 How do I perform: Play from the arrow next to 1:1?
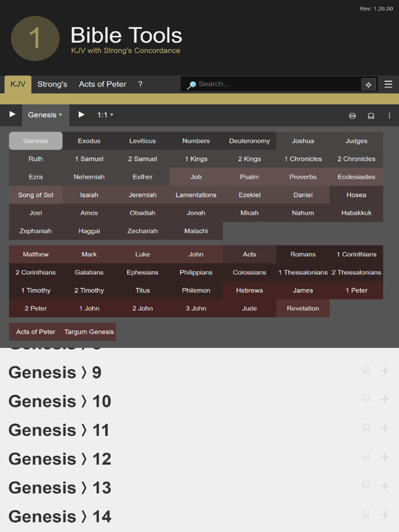[82, 115]
